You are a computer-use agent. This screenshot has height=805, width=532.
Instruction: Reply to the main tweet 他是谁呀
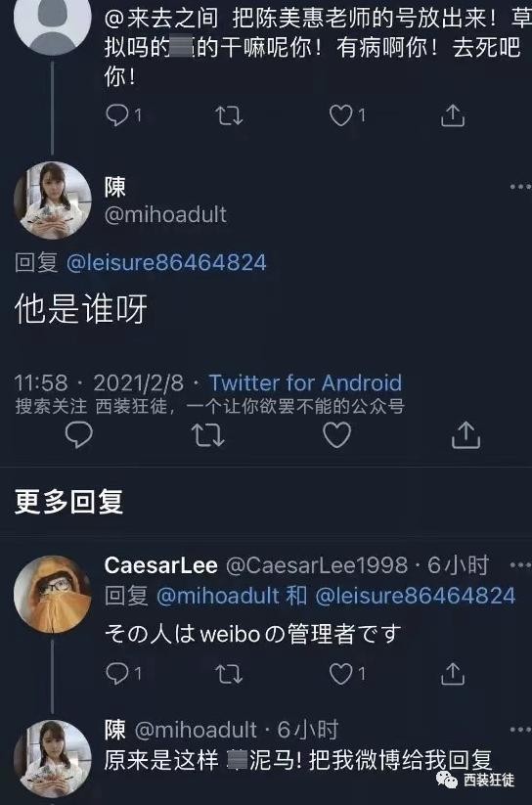pos(79,435)
